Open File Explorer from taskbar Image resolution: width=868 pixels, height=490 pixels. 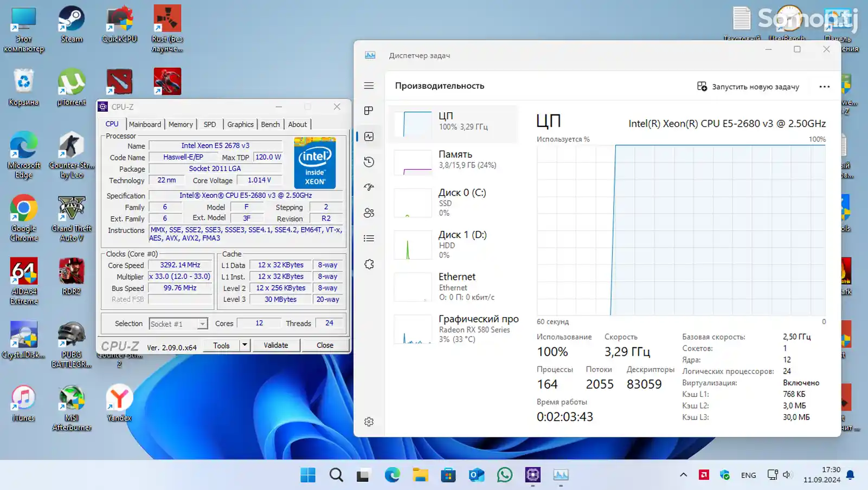pyautogui.click(x=420, y=475)
